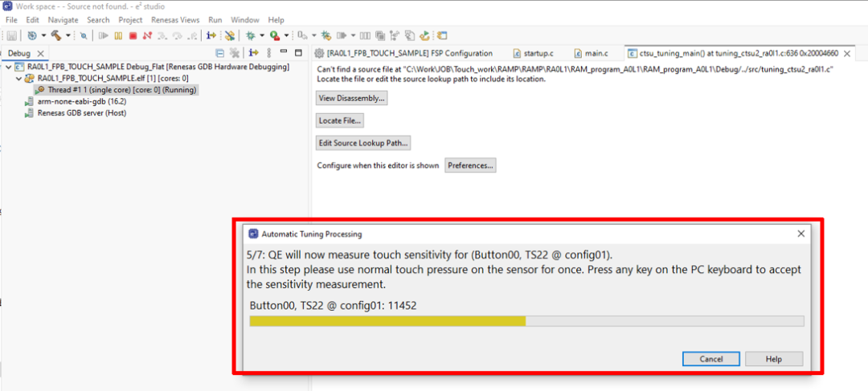Open the Window menu
This screenshot has height=391, width=868.
[244, 19]
